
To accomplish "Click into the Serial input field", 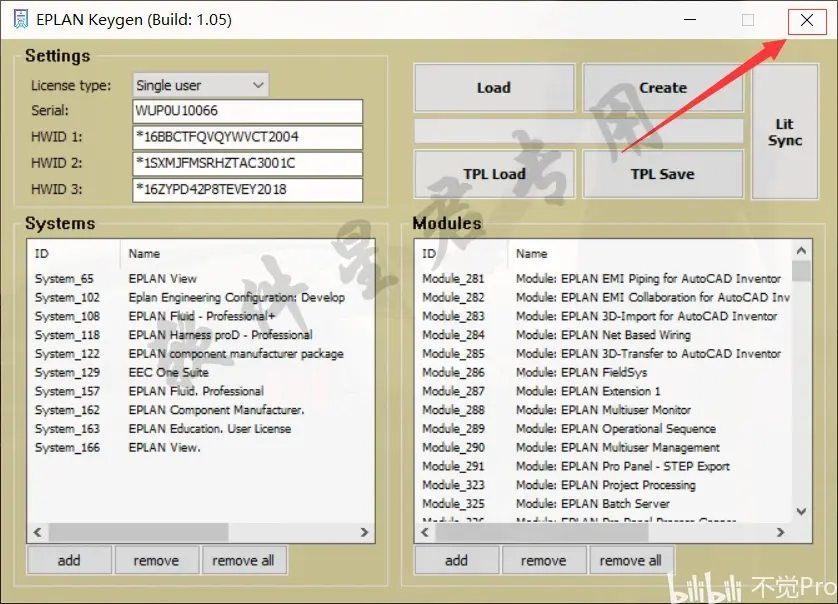I will pos(246,111).
